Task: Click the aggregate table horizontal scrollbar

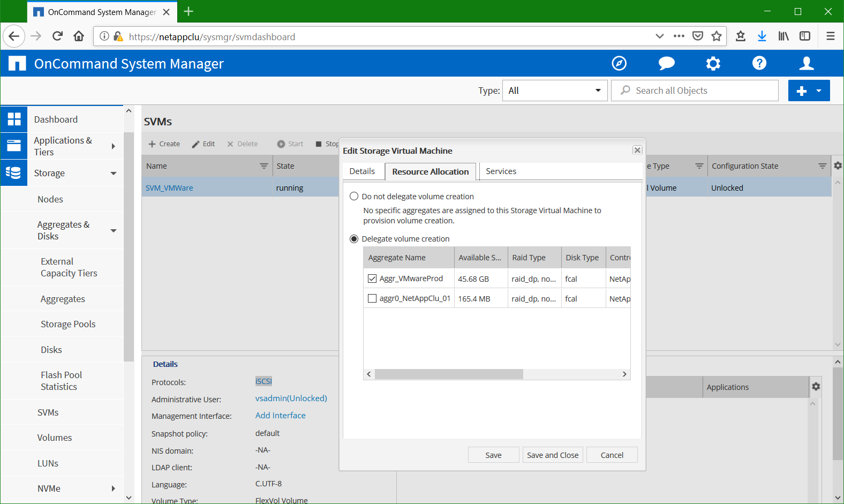Action: (449, 374)
